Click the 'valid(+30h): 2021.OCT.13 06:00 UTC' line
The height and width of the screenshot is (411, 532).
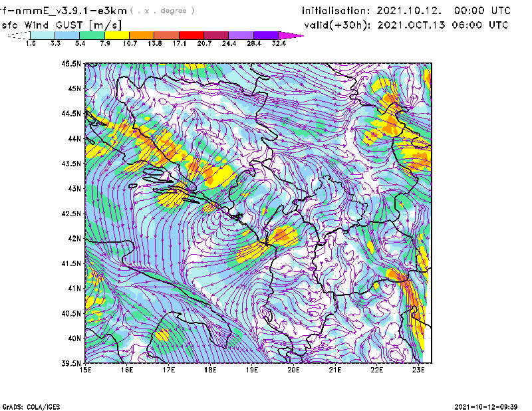406,25
